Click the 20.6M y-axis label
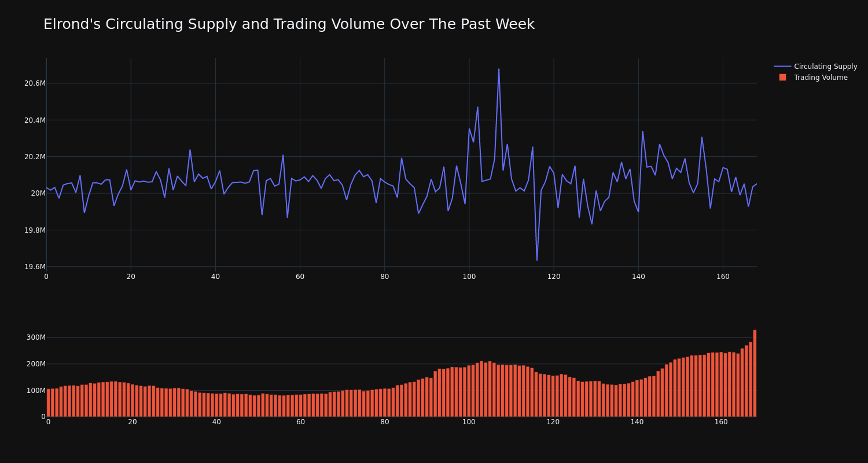The image size is (868, 463). point(35,83)
